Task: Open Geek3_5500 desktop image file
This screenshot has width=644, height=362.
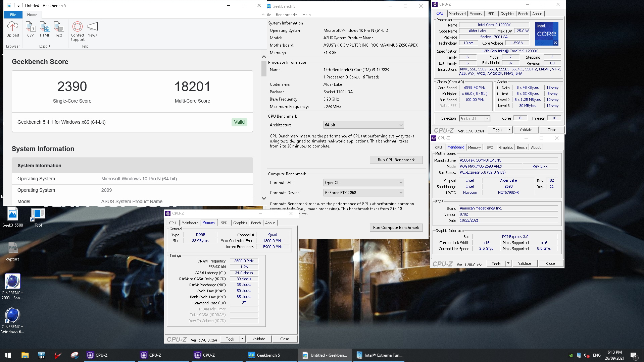Action: click(13, 217)
